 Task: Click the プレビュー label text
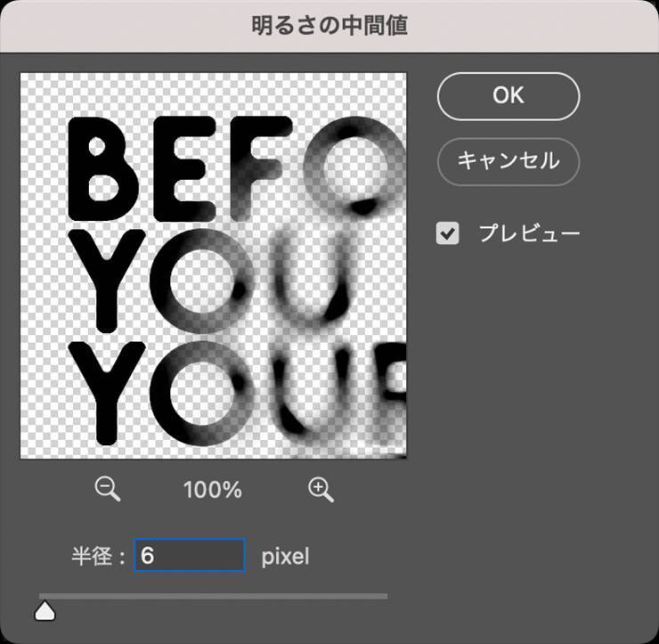pyautogui.click(x=529, y=232)
